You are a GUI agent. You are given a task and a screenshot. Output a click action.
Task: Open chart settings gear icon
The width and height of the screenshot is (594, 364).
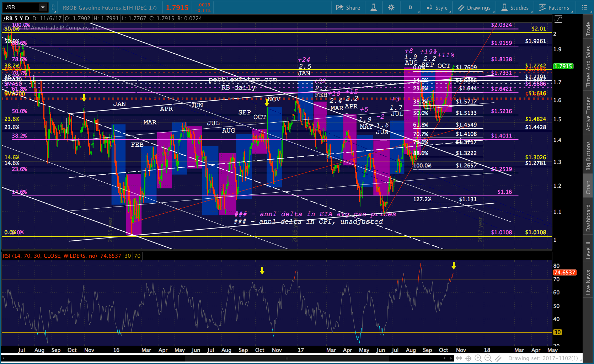click(391, 7)
